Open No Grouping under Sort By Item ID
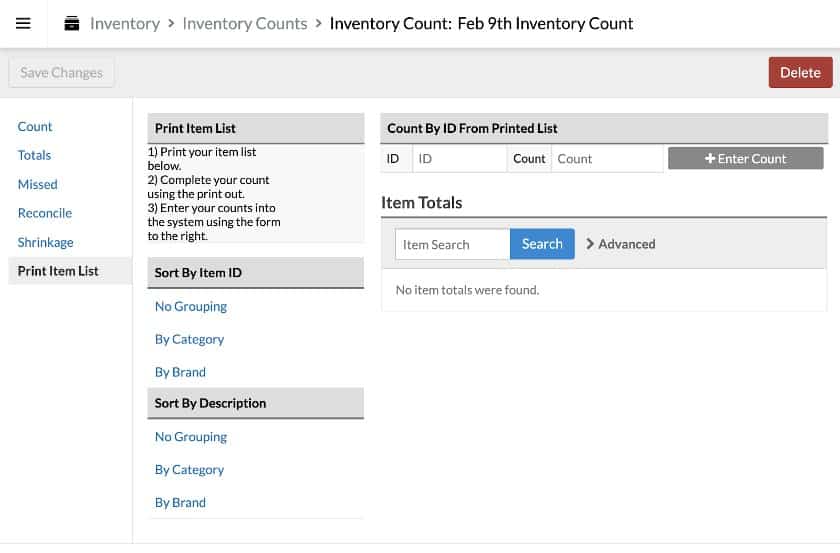 coord(191,307)
